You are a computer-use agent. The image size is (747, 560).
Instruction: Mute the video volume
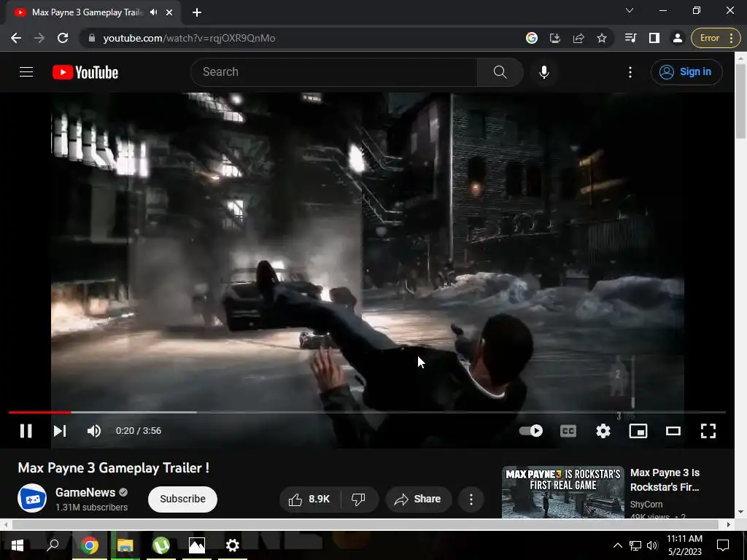click(94, 431)
